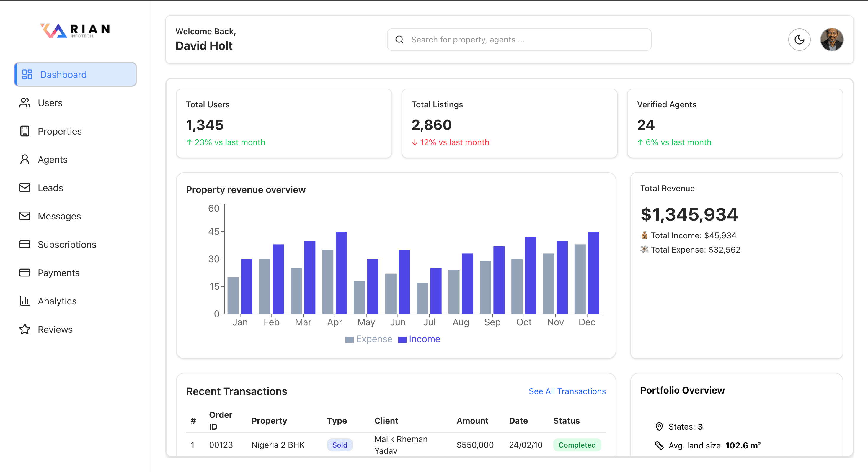Click the David Holt name heading
This screenshot has height=472, width=868.
click(x=204, y=46)
